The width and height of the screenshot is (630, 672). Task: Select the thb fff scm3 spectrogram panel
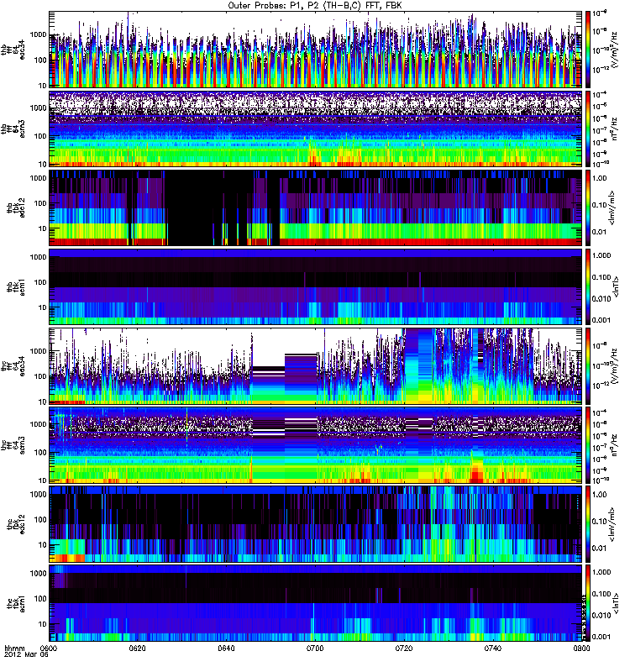click(x=316, y=129)
